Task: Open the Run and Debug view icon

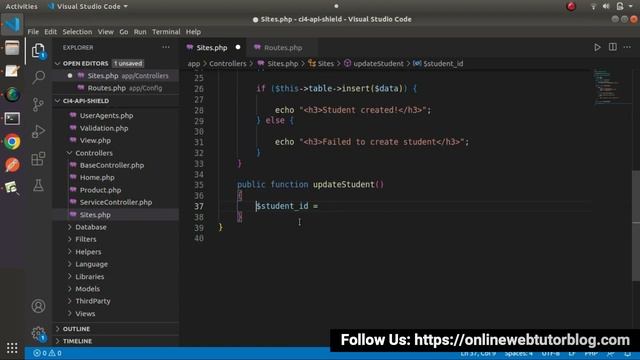Action: (38, 132)
